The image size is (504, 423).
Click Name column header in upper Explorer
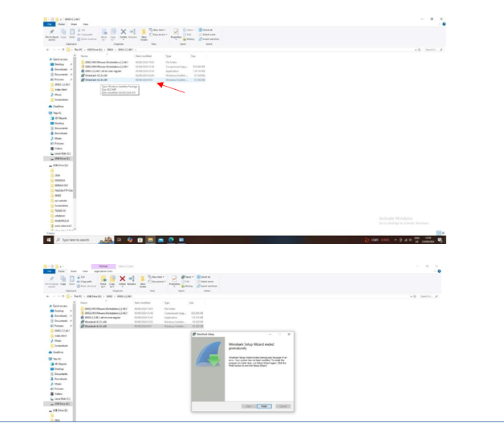tap(84, 56)
